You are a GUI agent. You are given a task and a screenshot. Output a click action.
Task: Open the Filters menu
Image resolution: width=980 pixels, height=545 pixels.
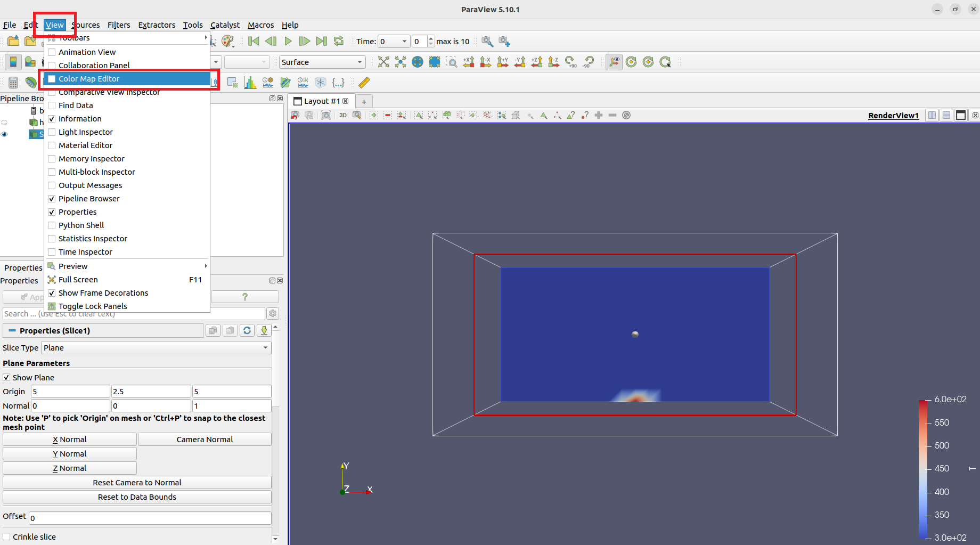click(x=118, y=25)
